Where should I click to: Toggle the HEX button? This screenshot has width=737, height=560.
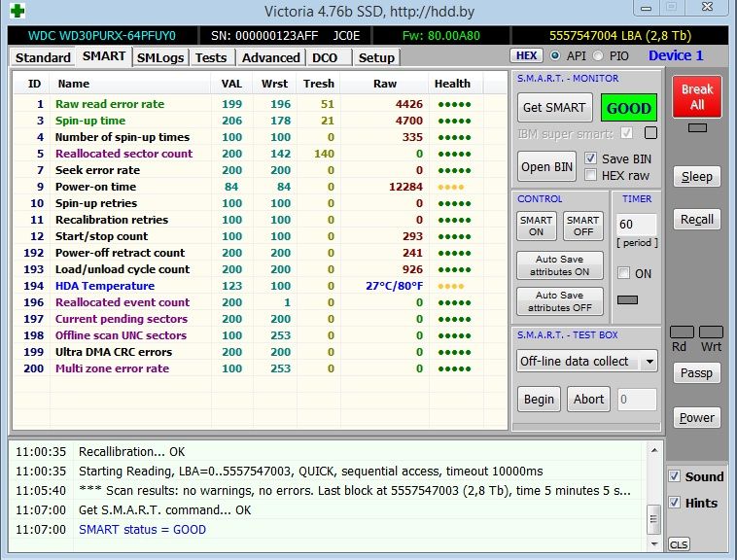pyautogui.click(x=526, y=55)
